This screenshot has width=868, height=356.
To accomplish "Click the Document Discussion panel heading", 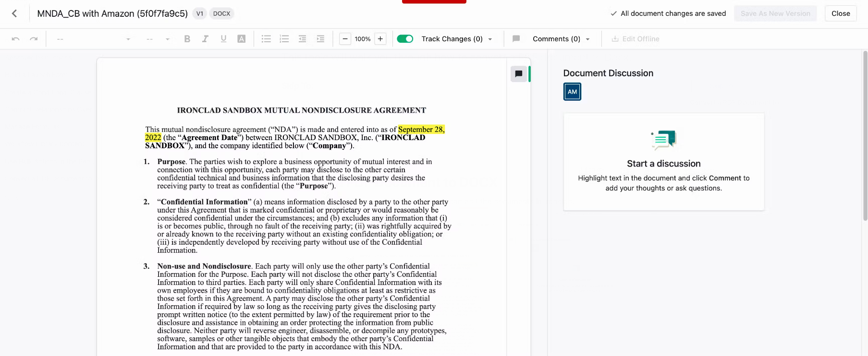I will pyautogui.click(x=608, y=73).
